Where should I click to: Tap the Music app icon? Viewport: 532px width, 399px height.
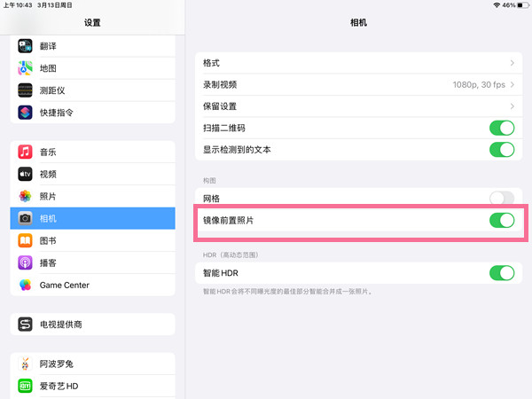coord(26,153)
